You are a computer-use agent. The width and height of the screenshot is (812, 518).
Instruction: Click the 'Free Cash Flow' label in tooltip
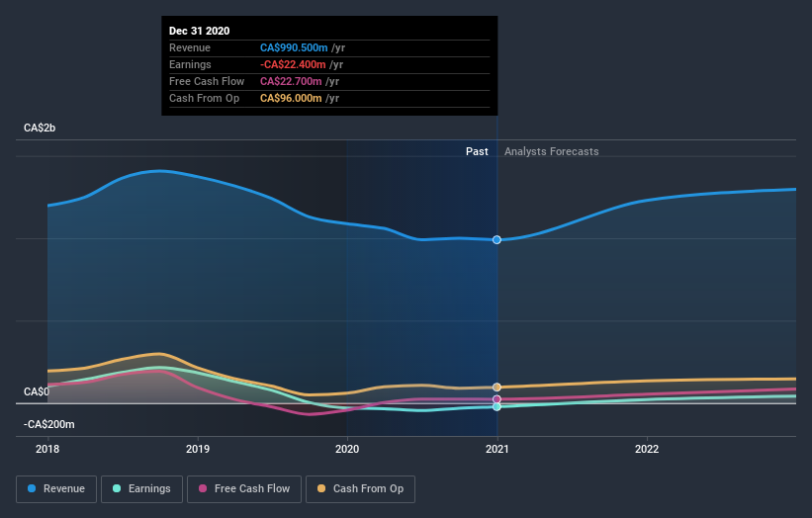point(207,81)
